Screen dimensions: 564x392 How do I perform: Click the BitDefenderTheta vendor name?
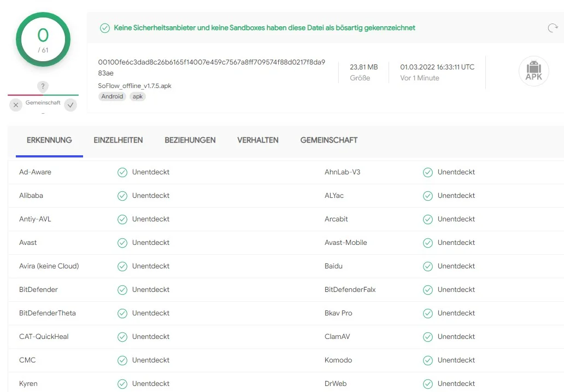click(x=48, y=313)
